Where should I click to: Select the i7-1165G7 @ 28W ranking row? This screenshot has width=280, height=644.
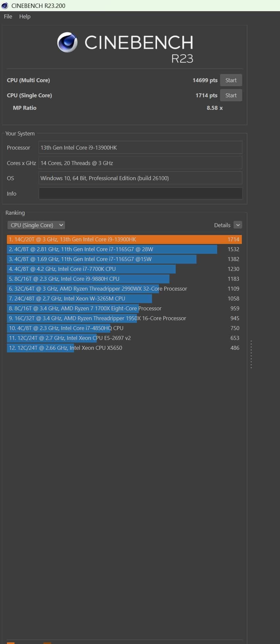tap(124, 249)
